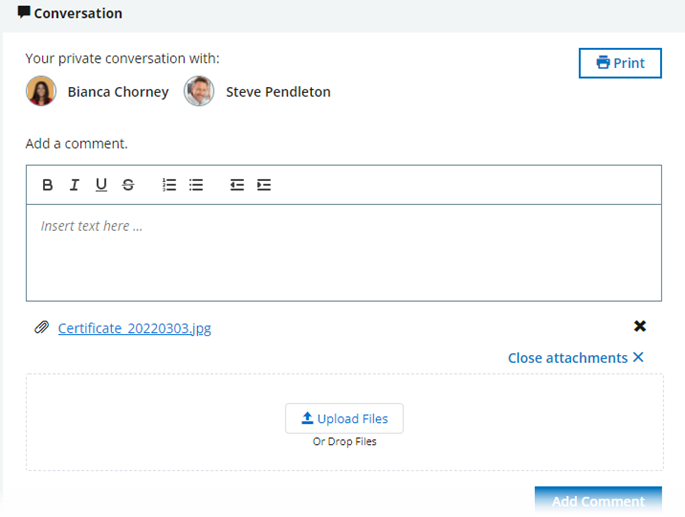Click the paperclip attachment icon
The height and width of the screenshot is (517, 685).
coord(41,327)
